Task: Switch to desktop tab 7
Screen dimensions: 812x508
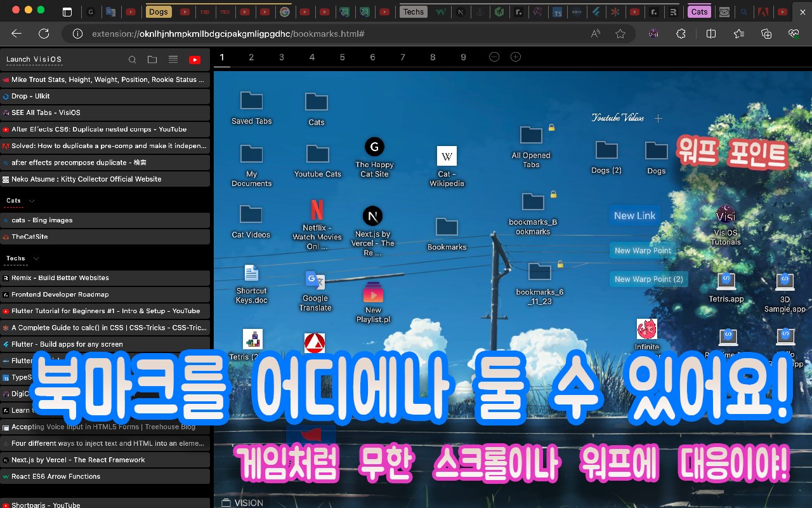Action: coord(403,57)
